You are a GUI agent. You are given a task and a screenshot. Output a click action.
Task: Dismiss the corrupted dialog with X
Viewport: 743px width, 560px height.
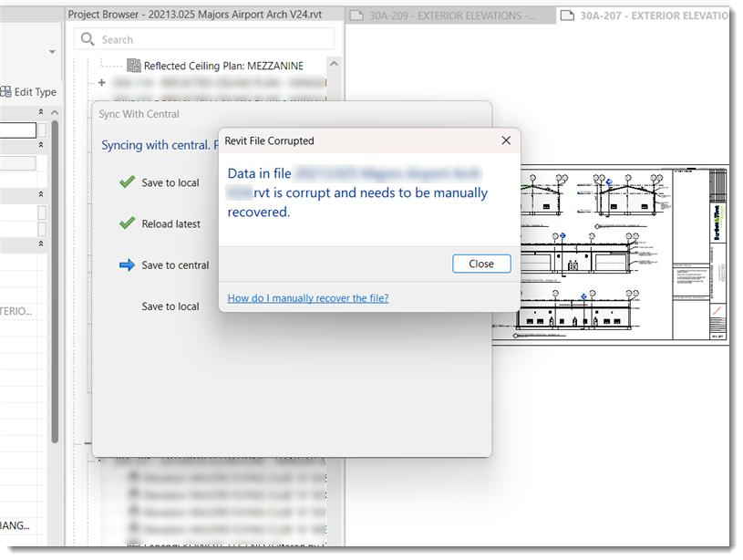506,140
